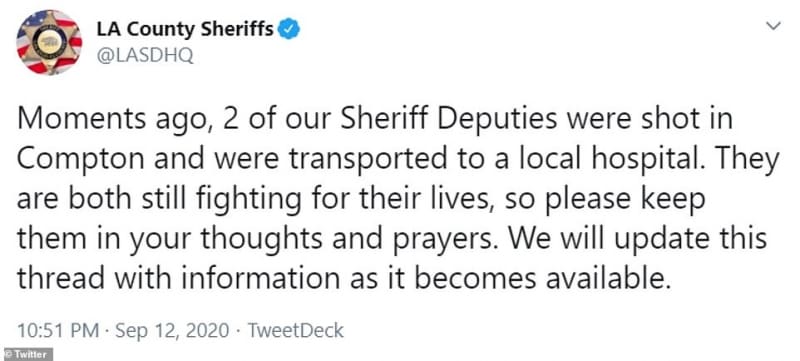The image size is (800, 361).
Task: Open the TweetDeck source label
Action: [x=295, y=331]
